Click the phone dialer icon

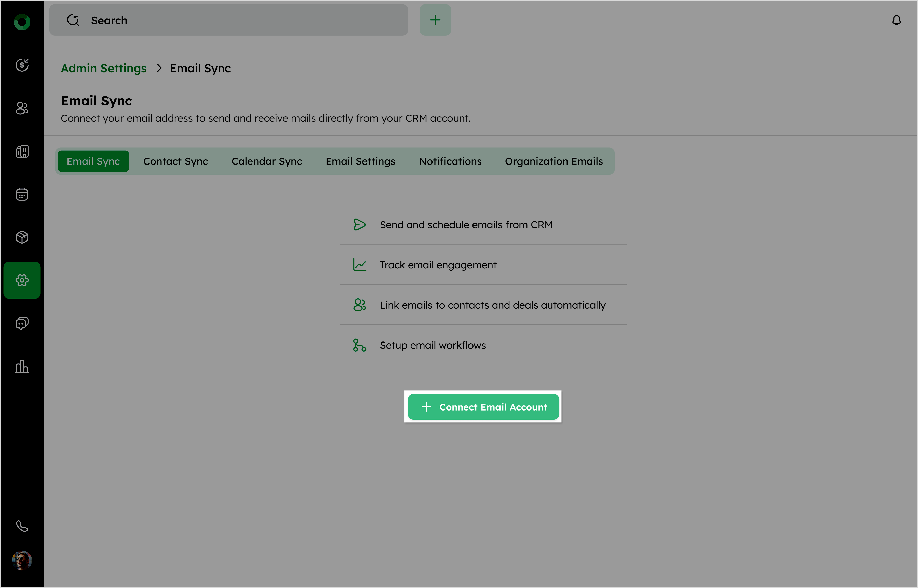(x=22, y=526)
